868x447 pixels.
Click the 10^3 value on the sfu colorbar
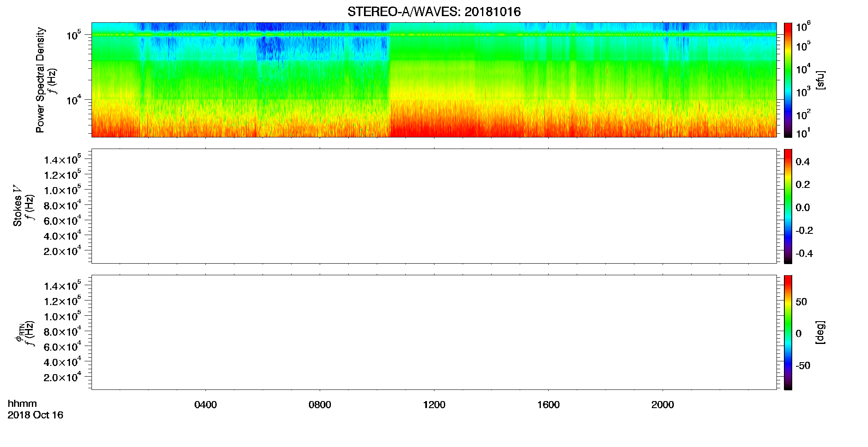click(803, 92)
